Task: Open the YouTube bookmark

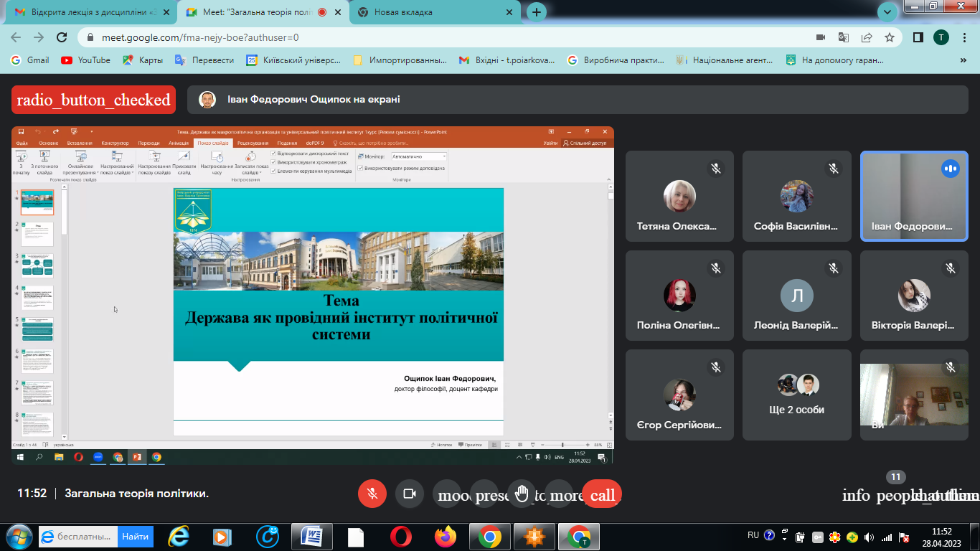Action: pyautogui.click(x=86, y=60)
